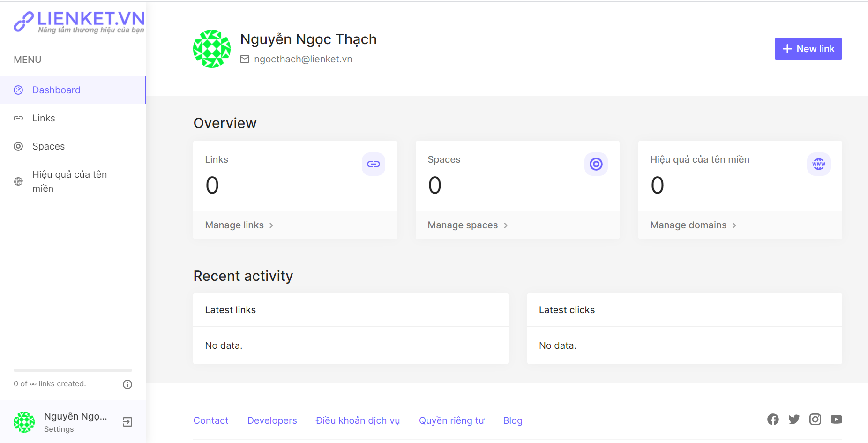The height and width of the screenshot is (443, 868).
Task: Click the links created progress bar
Action: pos(73,370)
